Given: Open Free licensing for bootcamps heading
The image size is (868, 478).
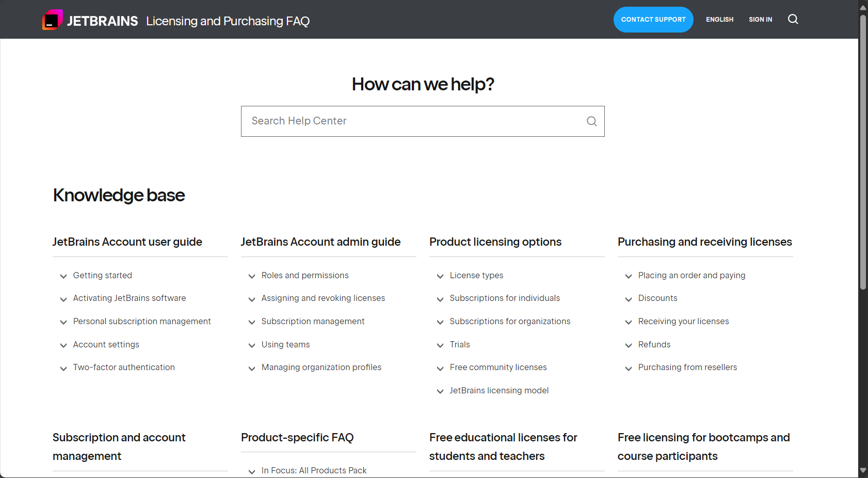Looking at the screenshot, I should 704,447.
